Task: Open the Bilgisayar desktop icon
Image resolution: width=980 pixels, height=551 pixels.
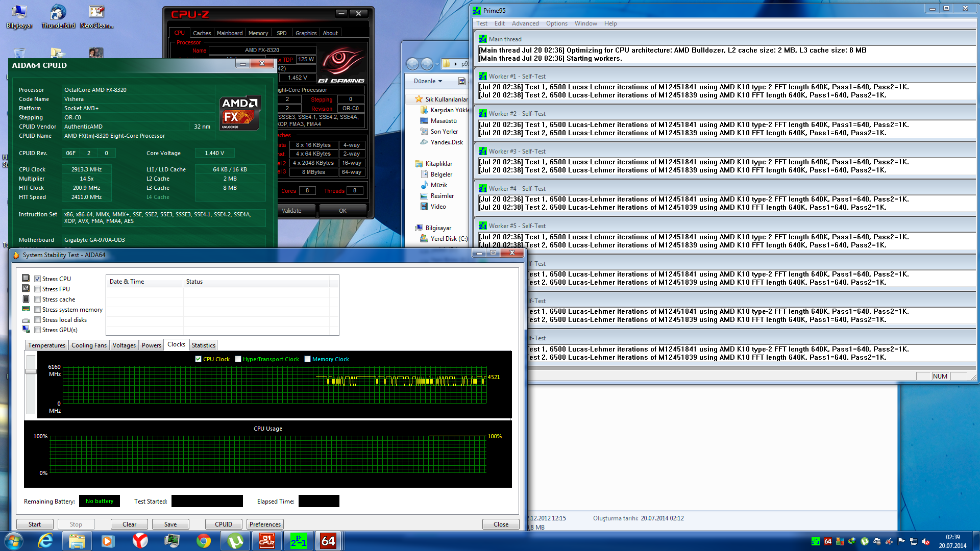Action: point(19,16)
